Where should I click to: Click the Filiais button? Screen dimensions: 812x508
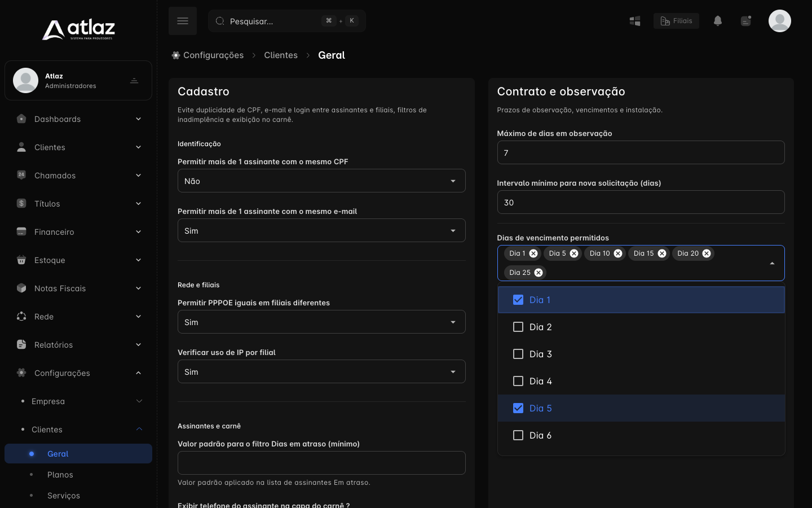tap(676, 21)
